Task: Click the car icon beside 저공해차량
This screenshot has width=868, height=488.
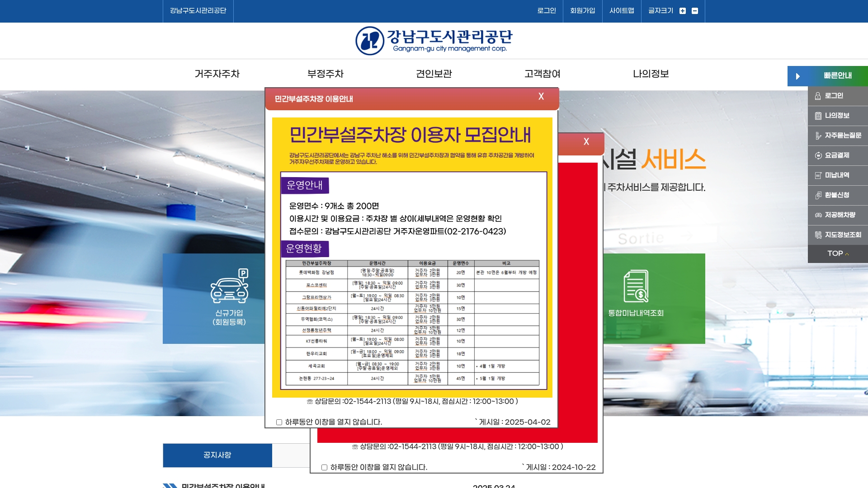Action: pyautogui.click(x=818, y=215)
